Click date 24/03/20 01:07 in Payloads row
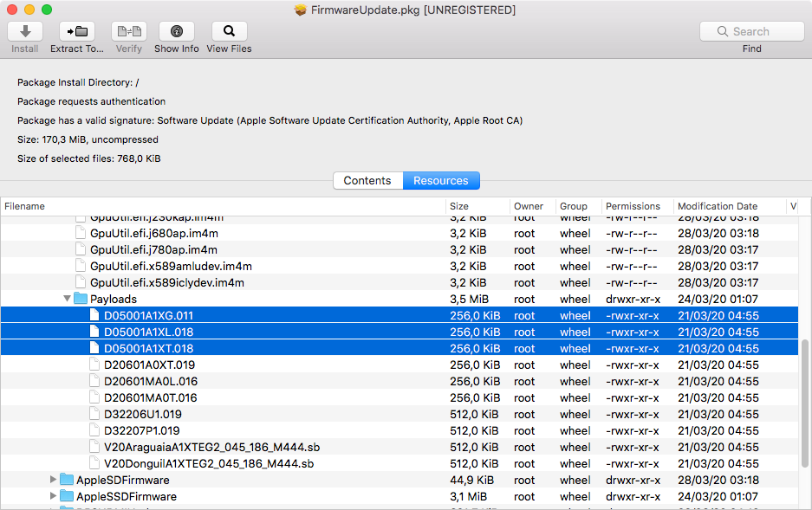The image size is (812, 510). tap(718, 299)
